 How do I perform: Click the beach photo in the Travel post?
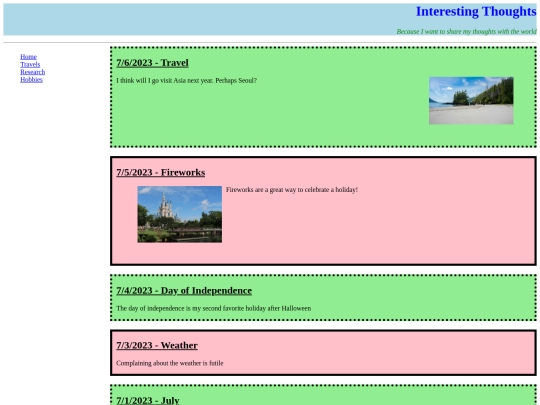click(471, 101)
